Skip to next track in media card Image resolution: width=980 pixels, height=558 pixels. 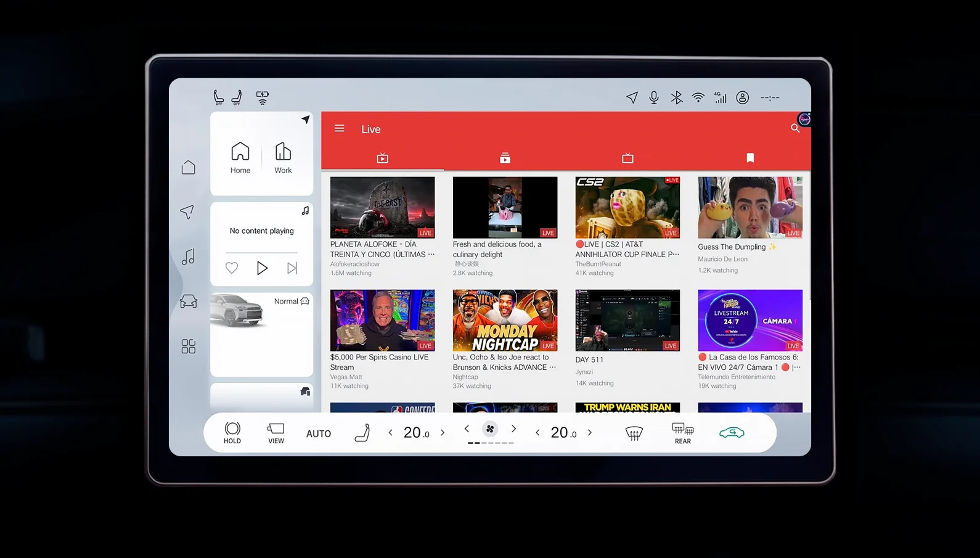click(292, 268)
